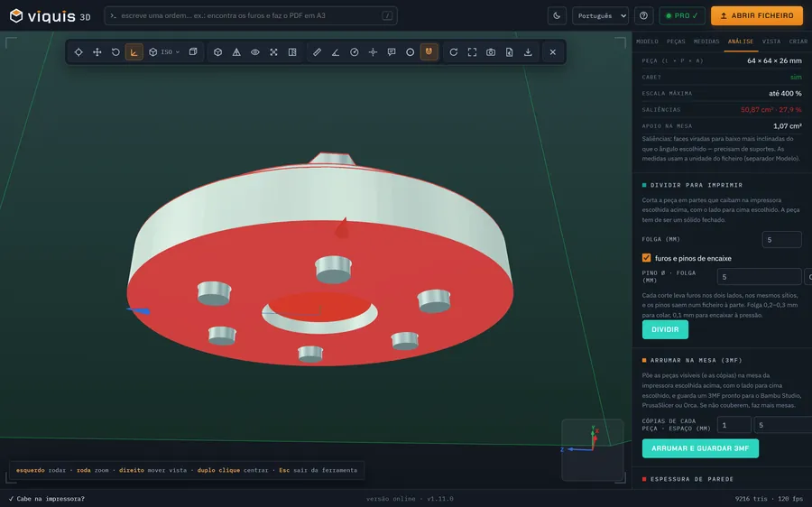
Task: Click the '1,07 cm²' value
Action: pyautogui.click(x=787, y=125)
